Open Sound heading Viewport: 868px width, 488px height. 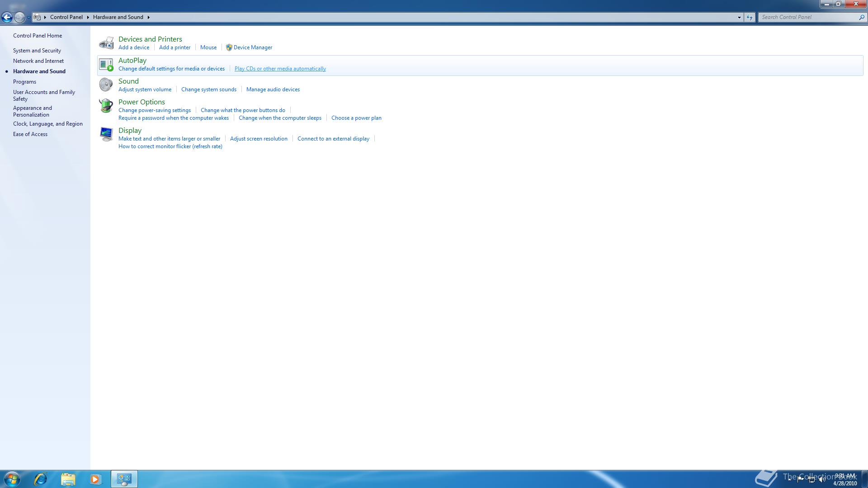[128, 81]
